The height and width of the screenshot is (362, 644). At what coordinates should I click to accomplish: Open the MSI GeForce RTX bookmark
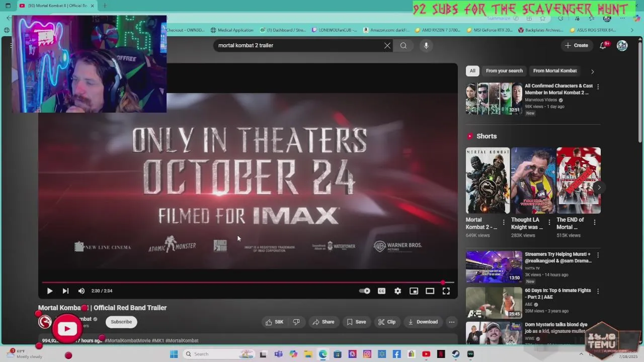490,30
